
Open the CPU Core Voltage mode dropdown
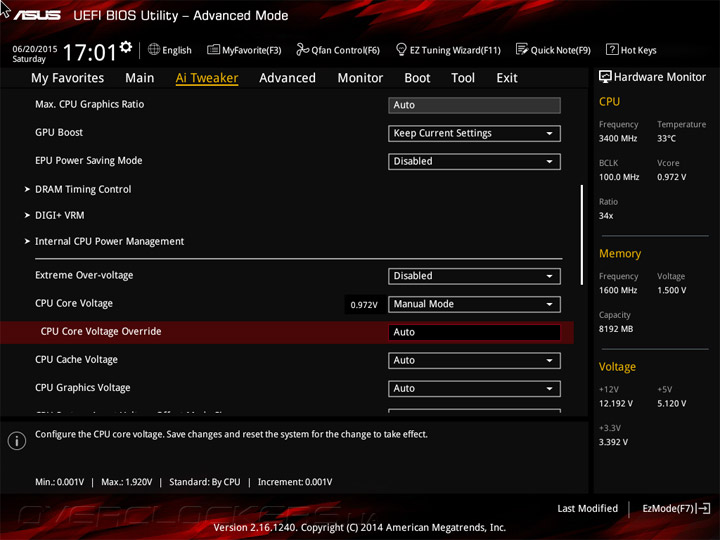(474, 304)
